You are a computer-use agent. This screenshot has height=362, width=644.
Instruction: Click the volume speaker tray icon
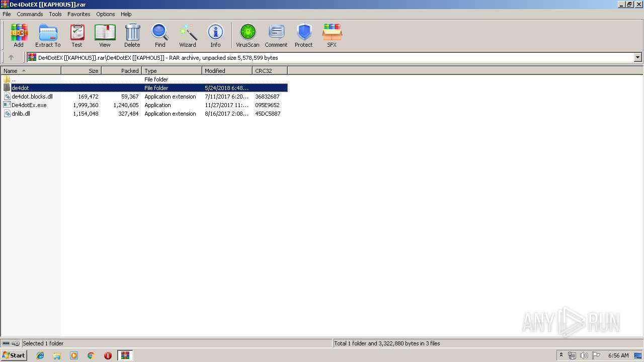point(584,355)
